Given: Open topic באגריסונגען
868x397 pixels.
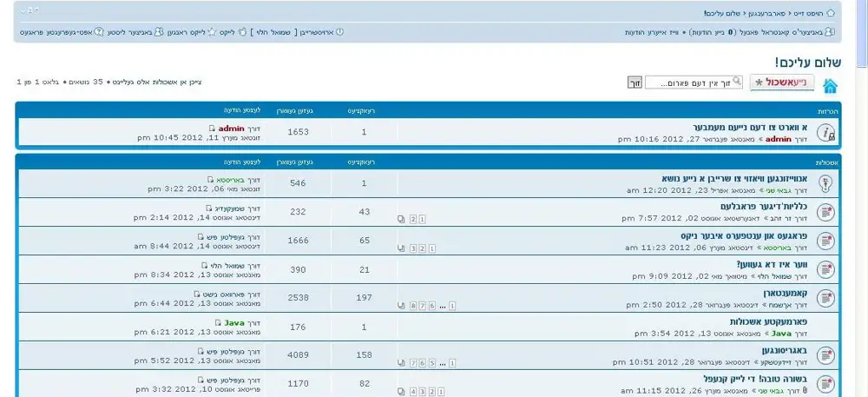Looking at the screenshot, I should [785, 350].
